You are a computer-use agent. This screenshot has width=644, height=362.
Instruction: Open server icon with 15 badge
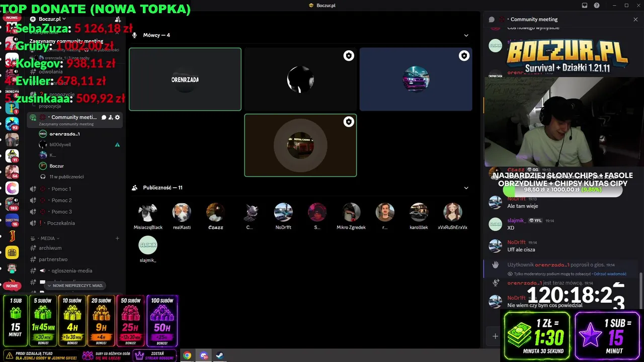tap(12, 220)
